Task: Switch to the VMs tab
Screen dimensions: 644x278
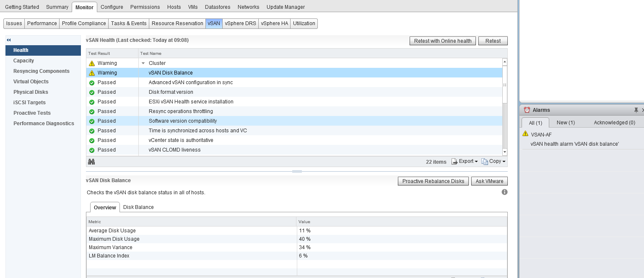Action: click(x=193, y=7)
